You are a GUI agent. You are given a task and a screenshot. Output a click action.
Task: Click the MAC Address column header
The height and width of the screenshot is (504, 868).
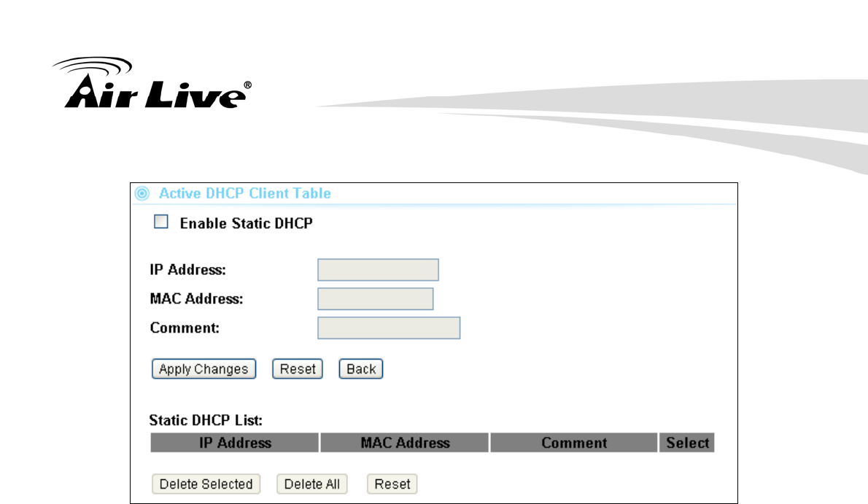(405, 443)
